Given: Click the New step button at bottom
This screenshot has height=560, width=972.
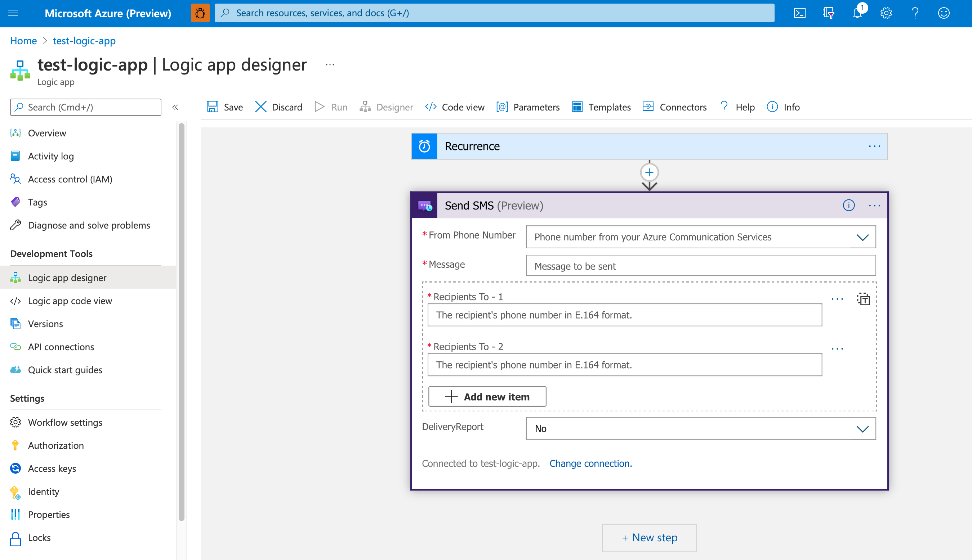Looking at the screenshot, I should coord(648,537).
